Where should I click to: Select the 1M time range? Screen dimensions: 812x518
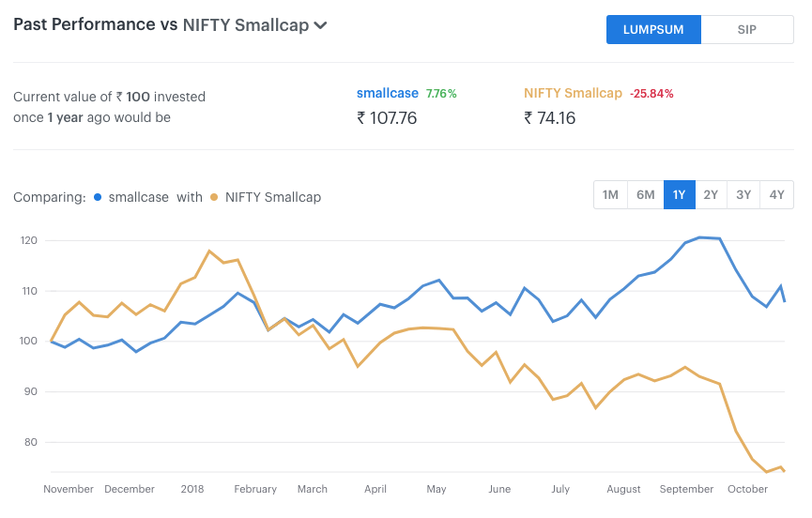pyautogui.click(x=610, y=194)
